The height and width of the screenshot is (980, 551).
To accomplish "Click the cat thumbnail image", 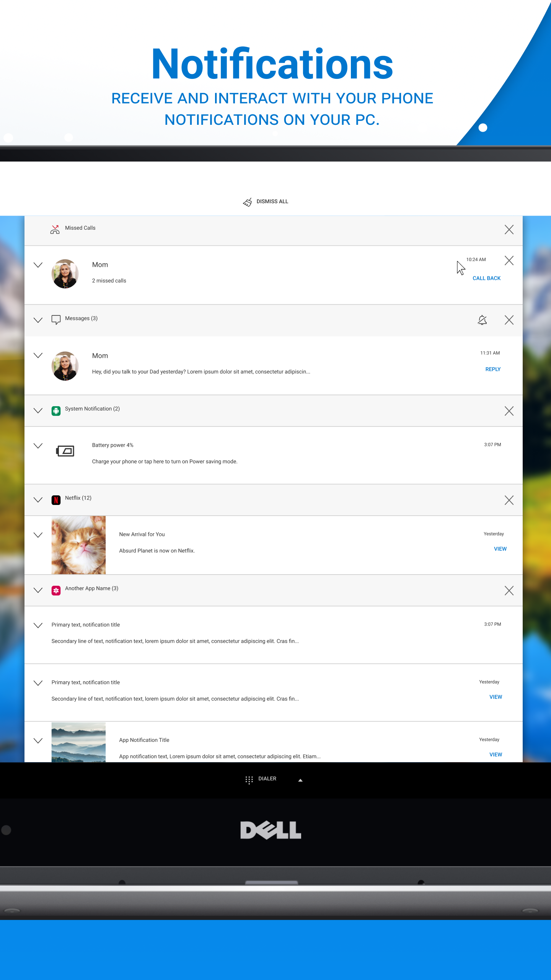I will coord(78,545).
